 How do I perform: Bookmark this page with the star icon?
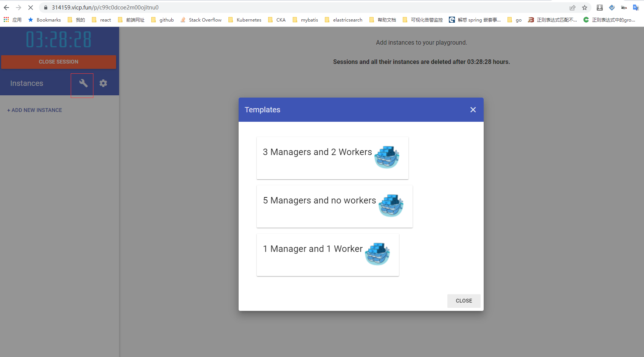point(585,8)
